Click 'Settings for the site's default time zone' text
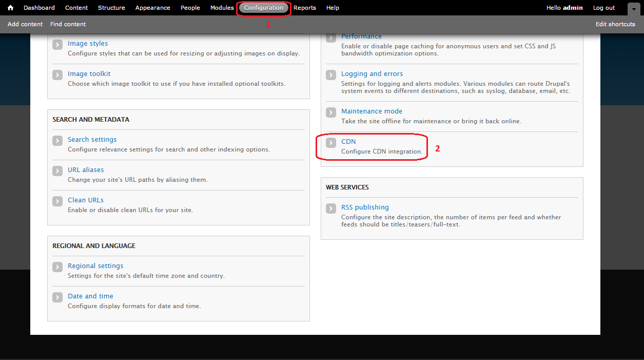Screen dimensions: 644x360 point(146,276)
